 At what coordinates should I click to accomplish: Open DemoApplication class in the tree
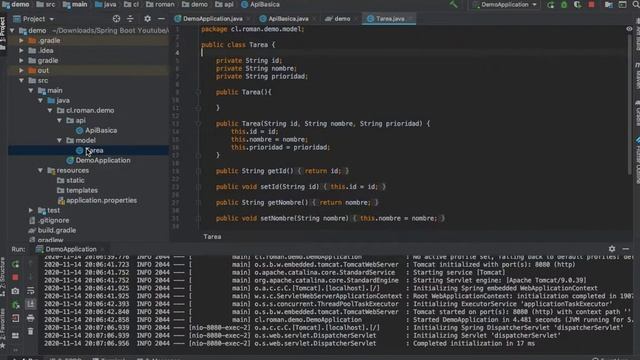tap(103, 160)
